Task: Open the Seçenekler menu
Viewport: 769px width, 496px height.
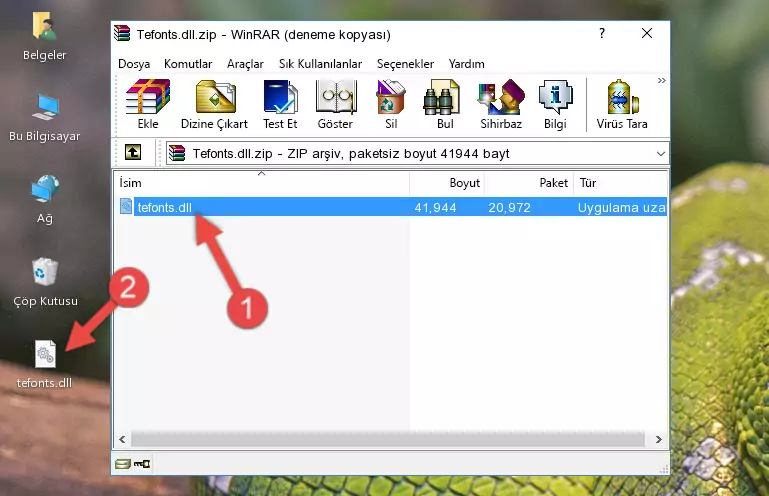Action: pyautogui.click(x=405, y=64)
